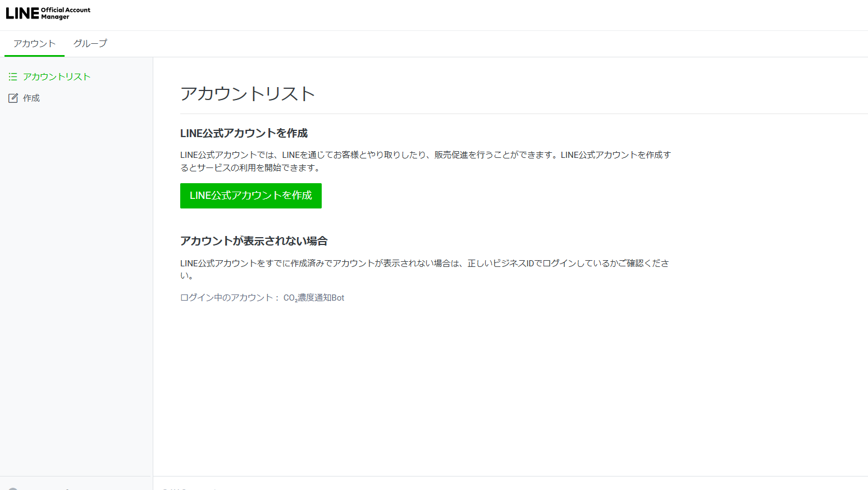
Task: Click the green LINE公式アカウントを作成 button
Action: pyautogui.click(x=251, y=196)
